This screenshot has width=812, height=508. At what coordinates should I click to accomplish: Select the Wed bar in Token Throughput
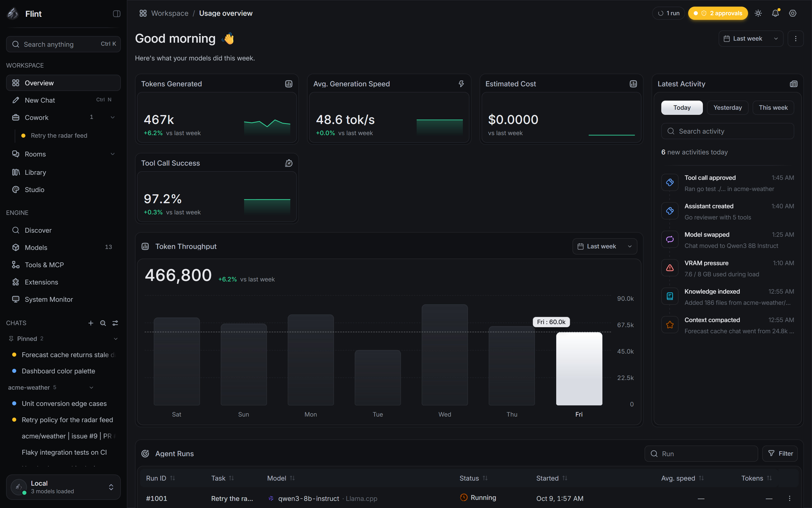[445, 355]
